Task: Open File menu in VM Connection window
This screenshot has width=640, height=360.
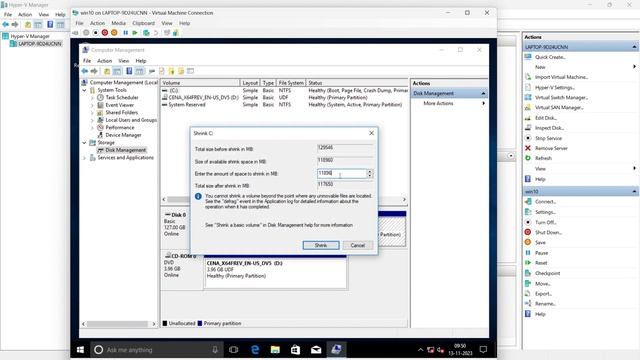Action: click(80, 23)
